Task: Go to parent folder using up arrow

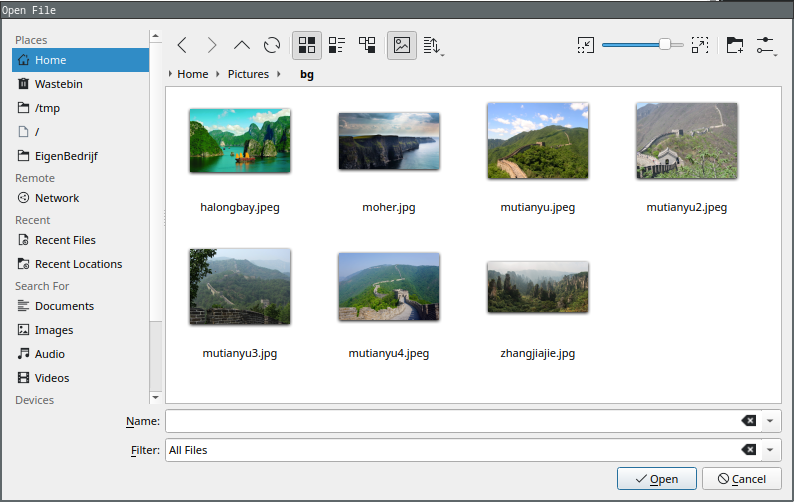Action: pyautogui.click(x=242, y=45)
